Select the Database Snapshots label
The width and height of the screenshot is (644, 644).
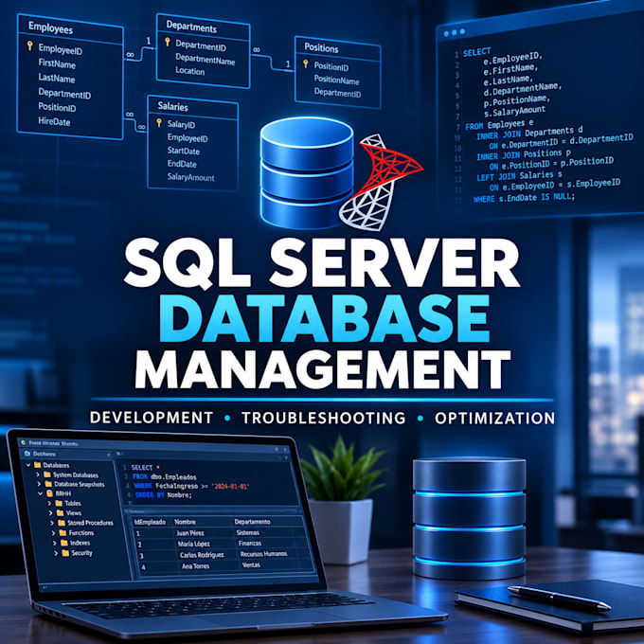coord(80,484)
